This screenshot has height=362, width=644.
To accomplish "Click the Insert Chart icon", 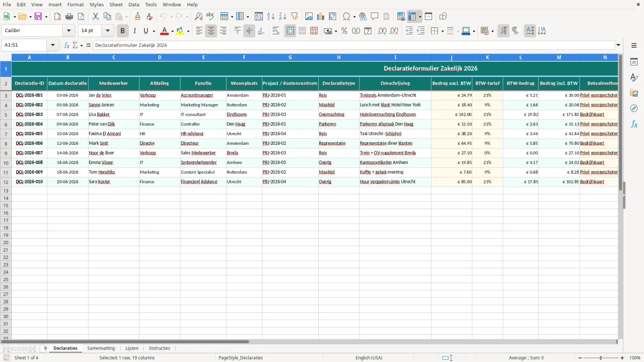I will 321,17.
